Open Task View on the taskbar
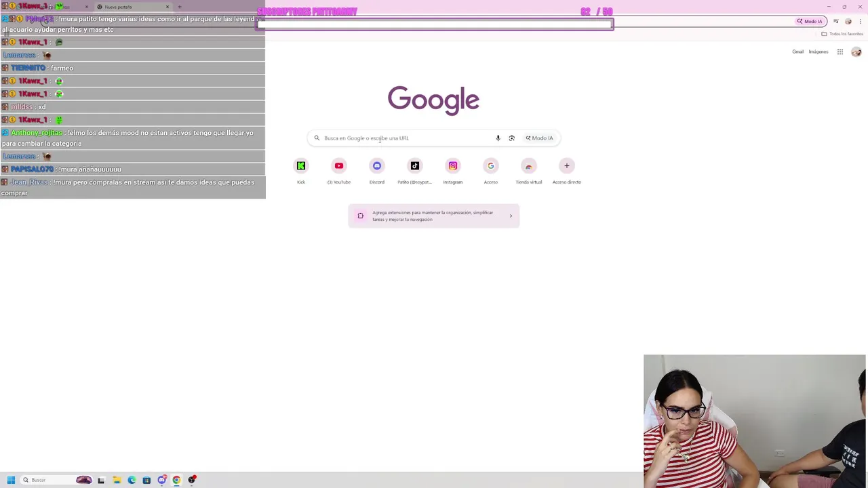The image size is (868, 488). (x=101, y=480)
